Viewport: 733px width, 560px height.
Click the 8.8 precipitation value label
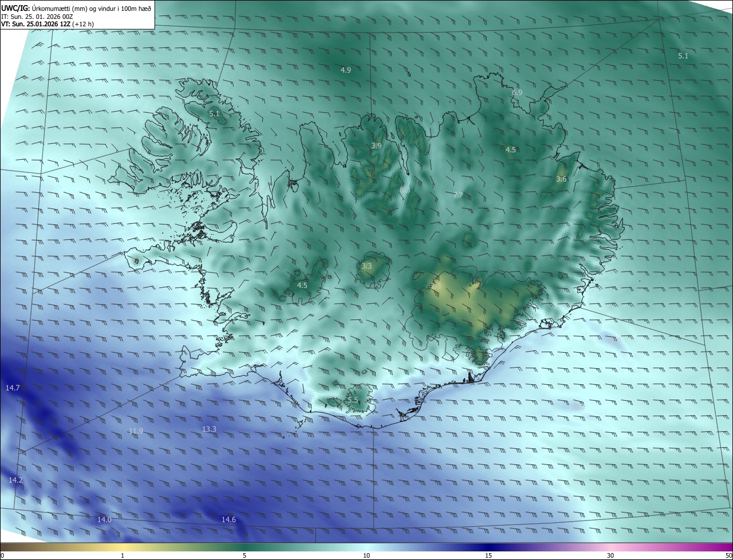(x=405, y=190)
